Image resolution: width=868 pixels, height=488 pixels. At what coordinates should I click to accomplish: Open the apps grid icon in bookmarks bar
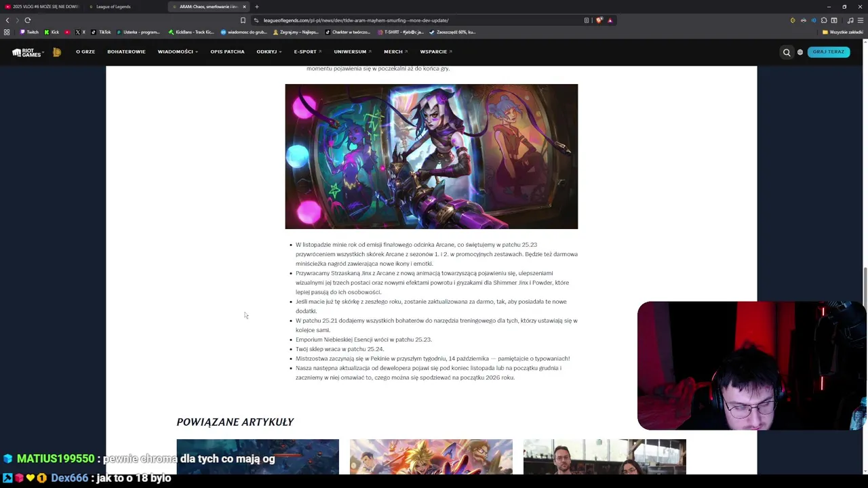point(7,32)
